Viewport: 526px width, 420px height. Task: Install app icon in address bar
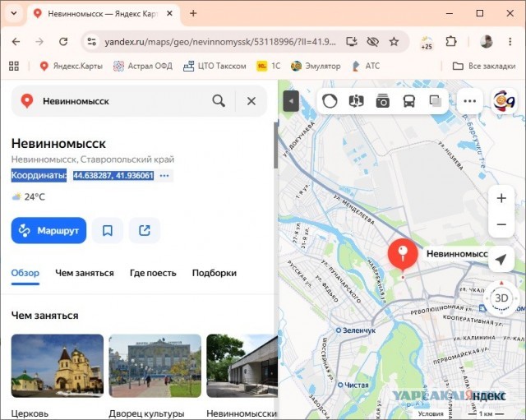click(x=352, y=42)
